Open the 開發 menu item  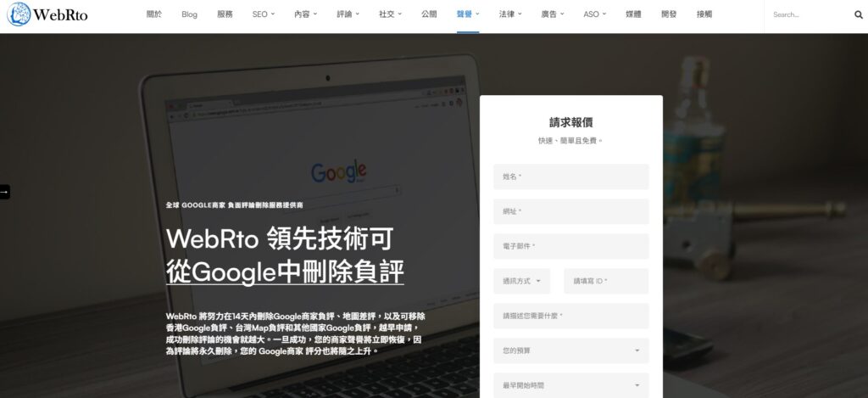tap(669, 14)
